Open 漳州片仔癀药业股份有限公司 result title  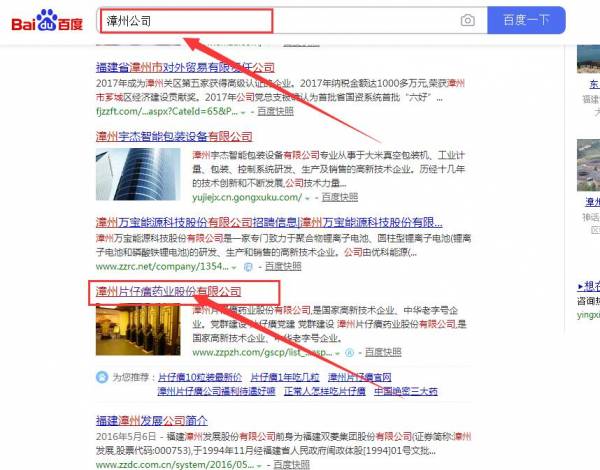[168, 292]
